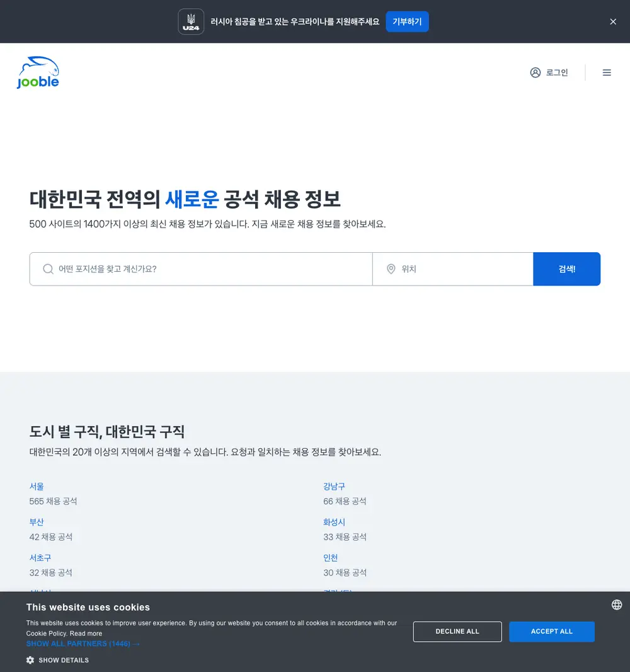Screen dimensions: 630x672
Task: Open the 서울 jobs link
Action: (37, 487)
